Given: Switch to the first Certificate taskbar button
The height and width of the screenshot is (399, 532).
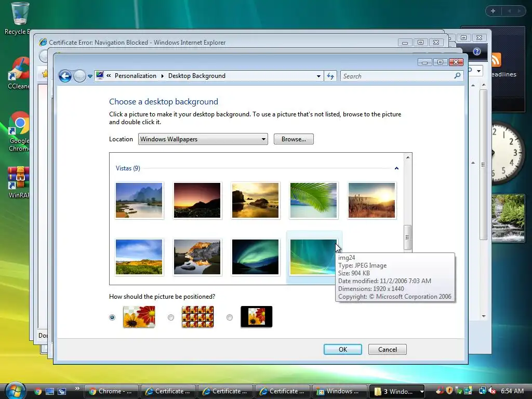Looking at the screenshot, I should pos(168,391).
